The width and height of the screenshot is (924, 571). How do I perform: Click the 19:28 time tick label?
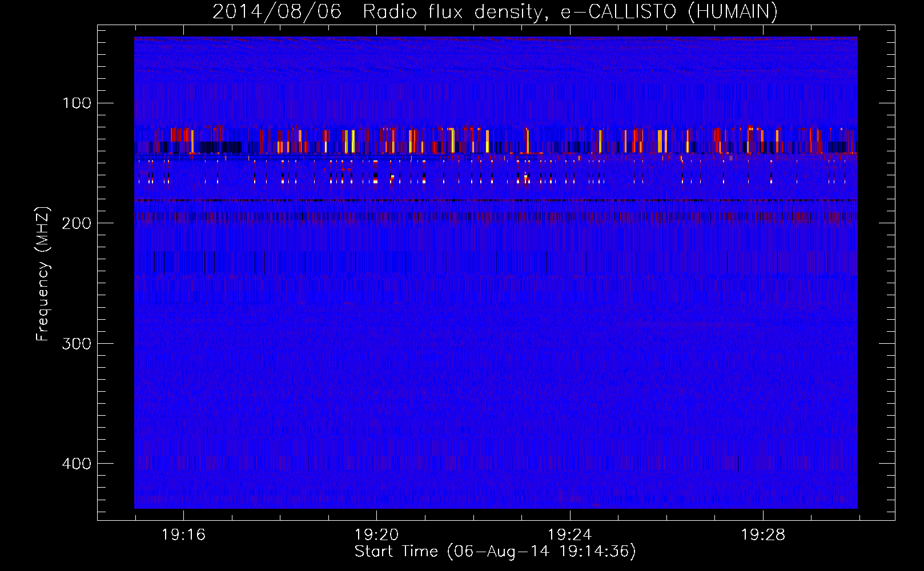tap(763, 535)
